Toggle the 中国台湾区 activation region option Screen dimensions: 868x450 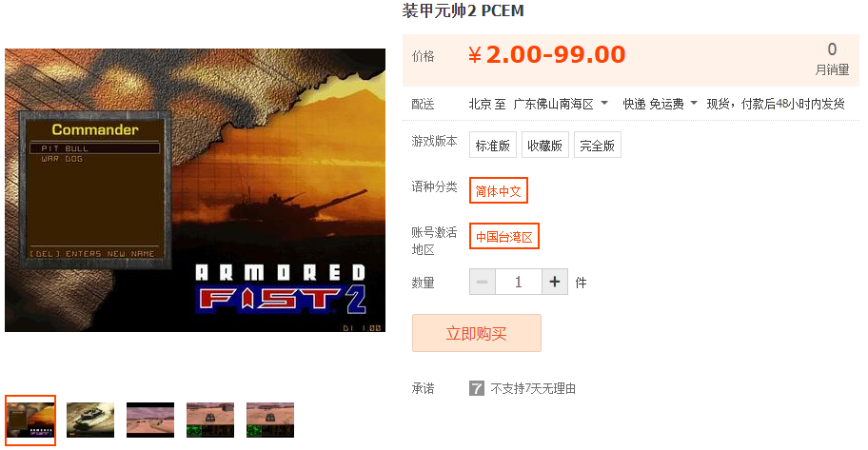504,236
